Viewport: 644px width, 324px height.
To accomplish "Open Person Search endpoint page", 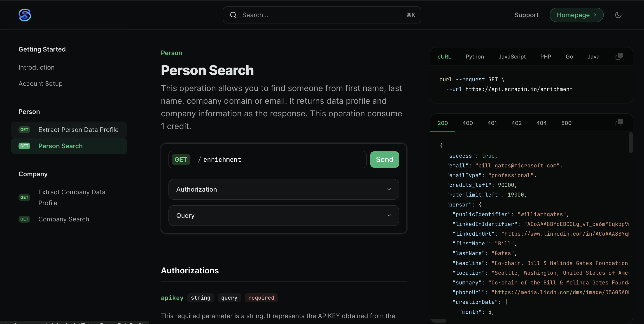I will [x=69, y=146].
